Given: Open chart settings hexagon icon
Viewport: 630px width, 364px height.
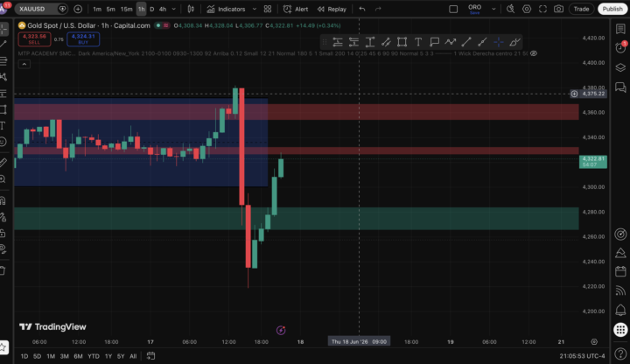Looking at the screenshot, I should [x=527, y=9].
